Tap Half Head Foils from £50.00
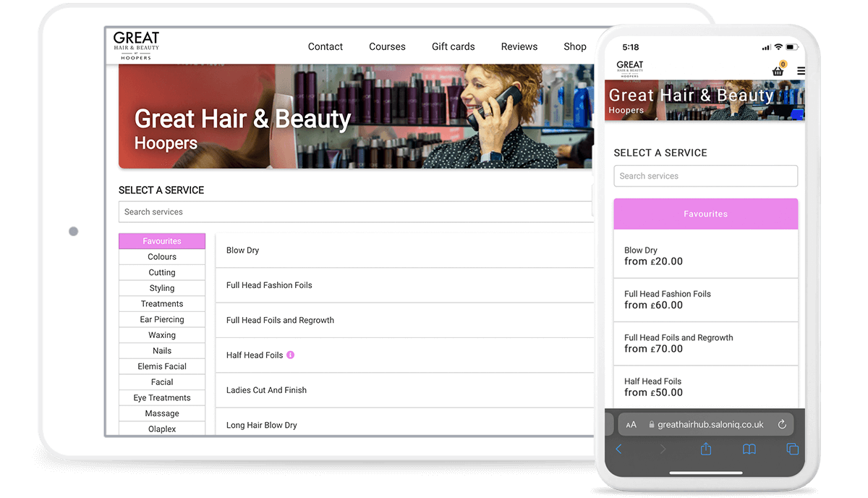The width and height of the screenshot is (868, 498). point(706,387)
